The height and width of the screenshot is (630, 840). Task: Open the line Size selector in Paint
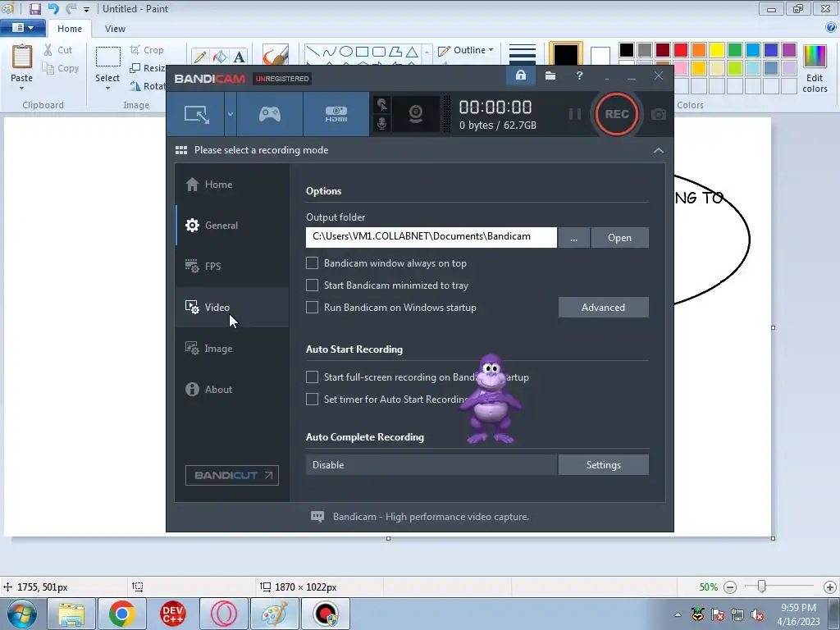[x=523, y=53]
